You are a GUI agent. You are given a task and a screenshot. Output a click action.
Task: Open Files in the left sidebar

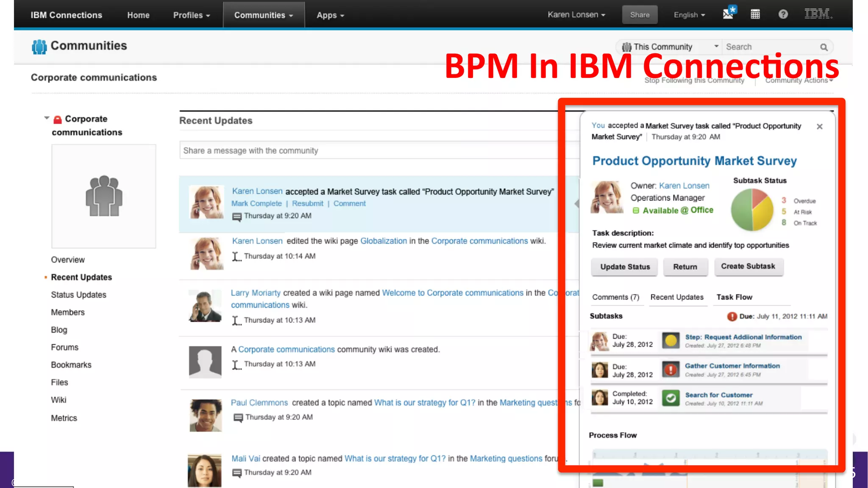pyautogui.click(x=59, y=383)
